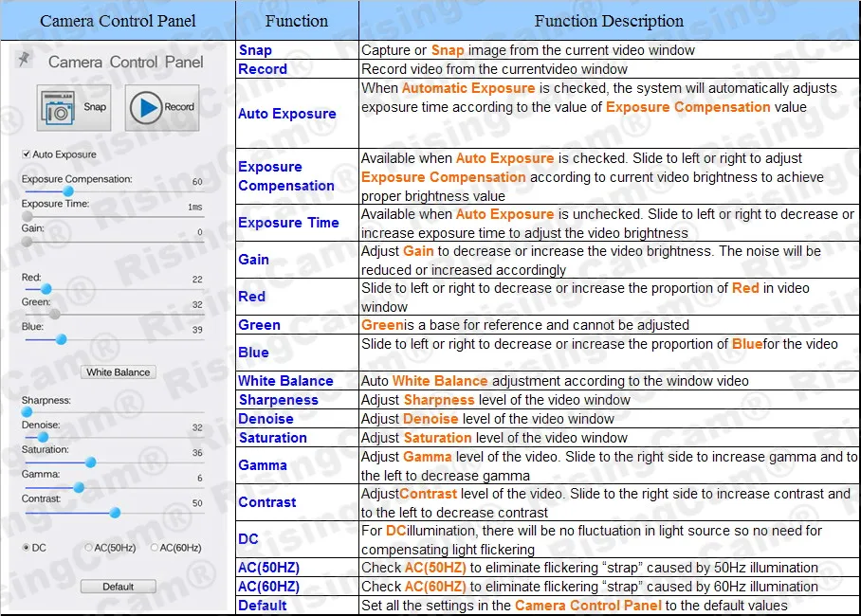
Task: Select the AC(50Hz) radio button
Action: coord(88,548)
